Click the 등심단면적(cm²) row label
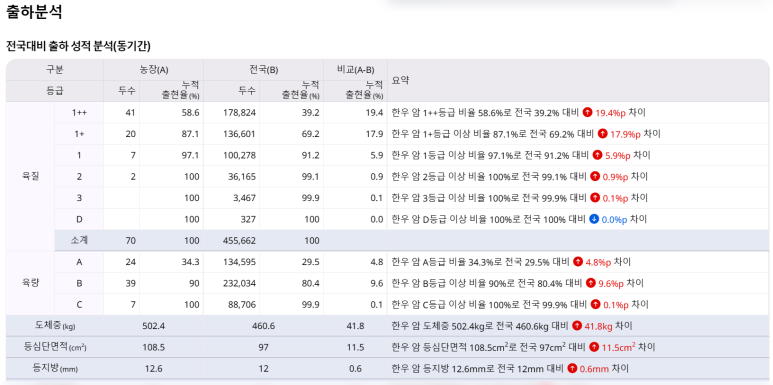This screenshot has height=385, width=773. tap(55, 347)
